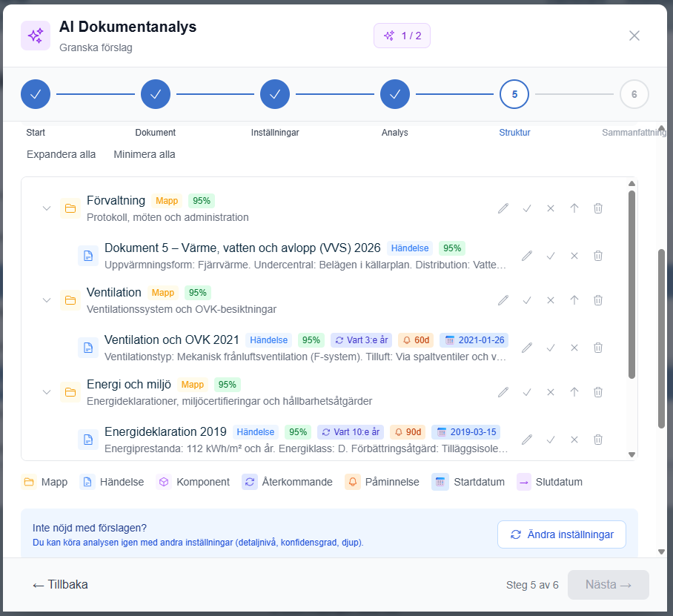Click Ändra inställningar button
This screenshot has height=616, width=673.
tap(561, 534)
